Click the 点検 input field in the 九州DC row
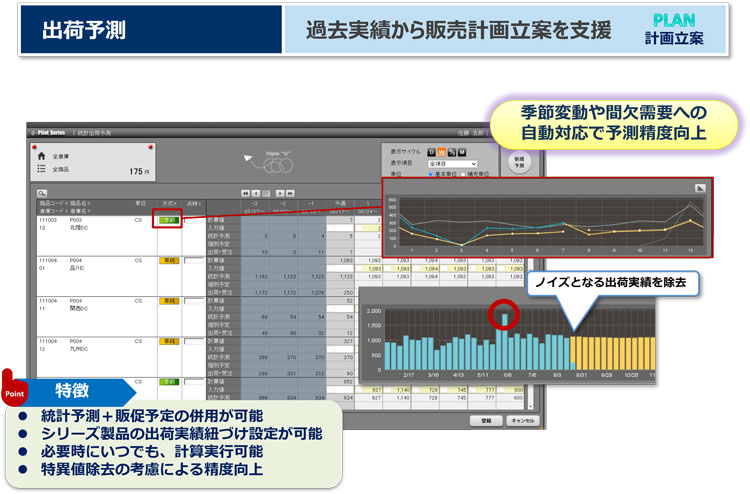 (x=194, y=341)
